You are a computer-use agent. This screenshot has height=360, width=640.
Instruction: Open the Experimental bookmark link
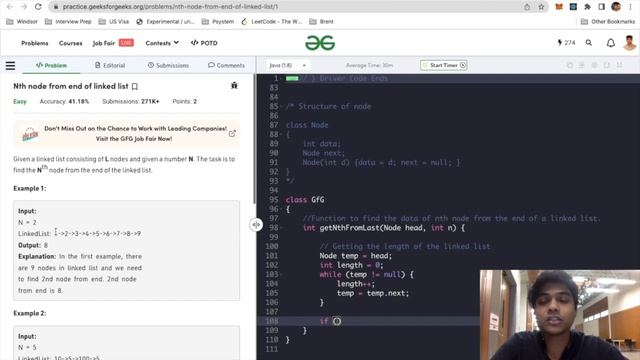pyautogui.click(x=165, y=22)
